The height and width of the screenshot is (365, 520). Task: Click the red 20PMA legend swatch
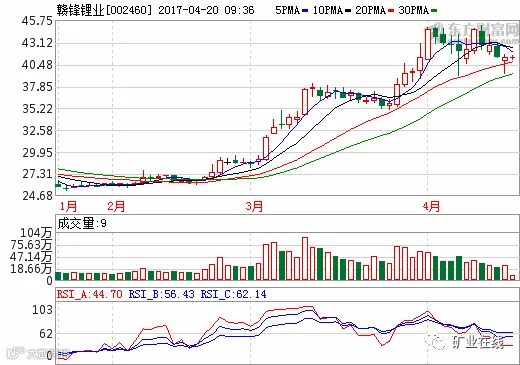[391, 11]
